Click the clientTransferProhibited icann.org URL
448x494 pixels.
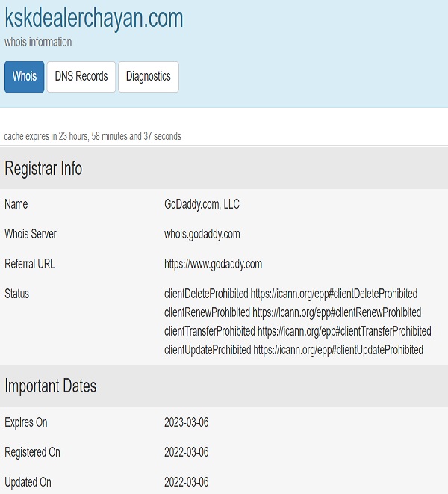pos(344,331)
